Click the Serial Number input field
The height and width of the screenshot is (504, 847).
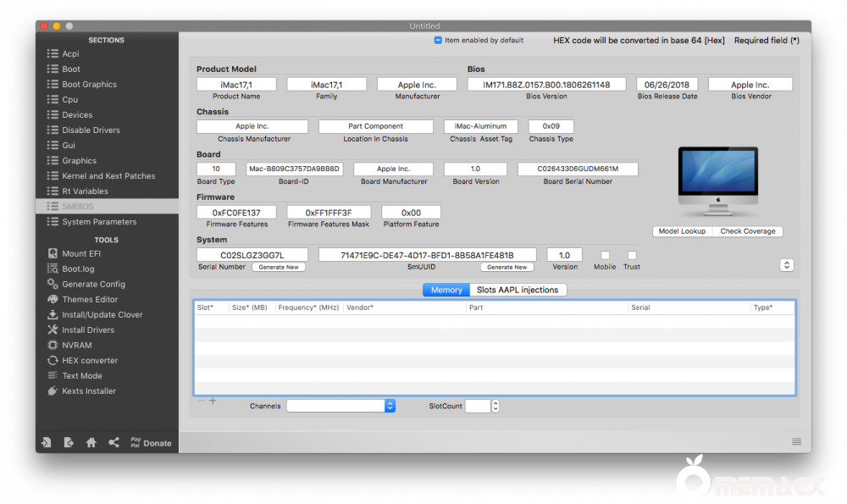point(252,254)
